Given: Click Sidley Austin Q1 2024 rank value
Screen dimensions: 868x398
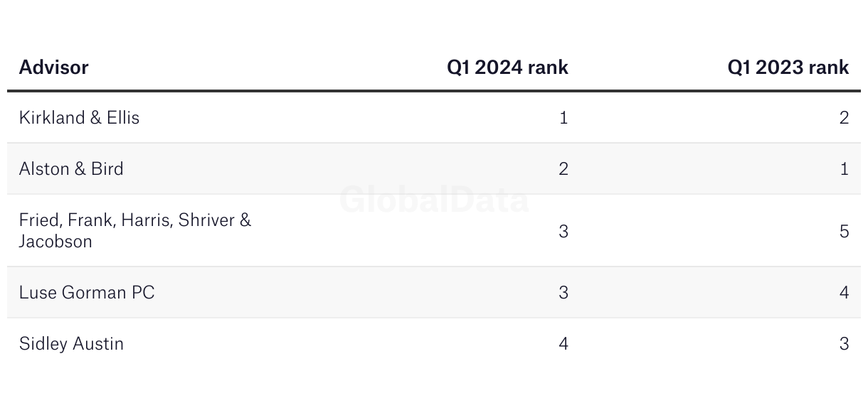Looking at the screenshot, I should coord(563,344).
